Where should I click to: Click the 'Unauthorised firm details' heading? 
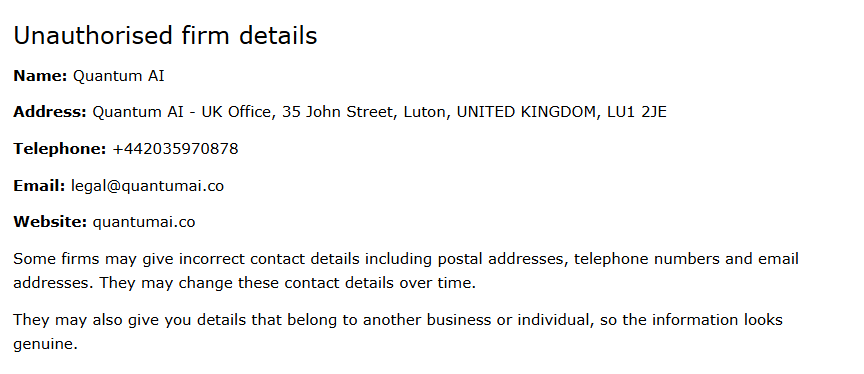(165, 36)
